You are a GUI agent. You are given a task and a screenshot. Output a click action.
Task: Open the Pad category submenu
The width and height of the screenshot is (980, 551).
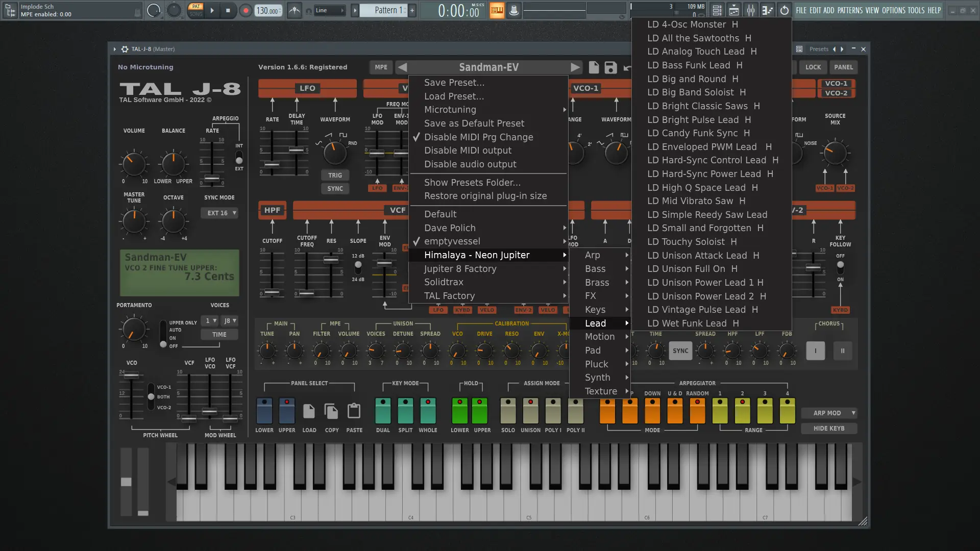pyautogui.click(x=593, y=350)
